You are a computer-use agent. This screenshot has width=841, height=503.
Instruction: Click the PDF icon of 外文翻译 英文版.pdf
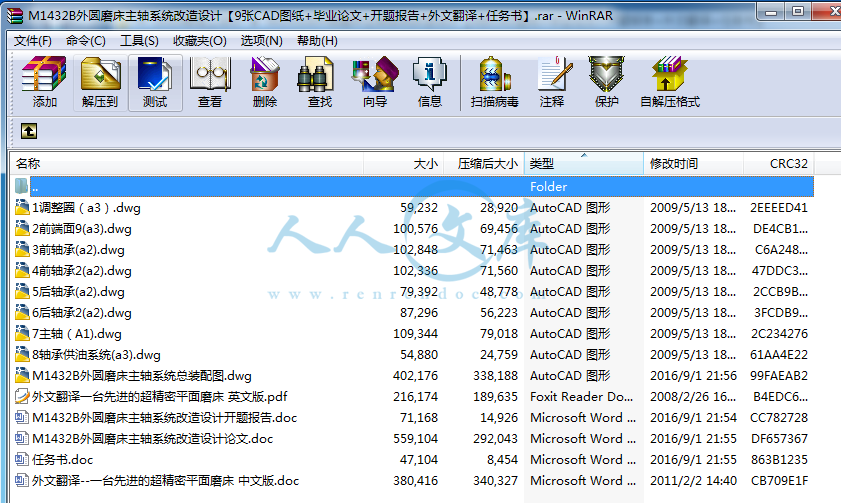[22, 396]
